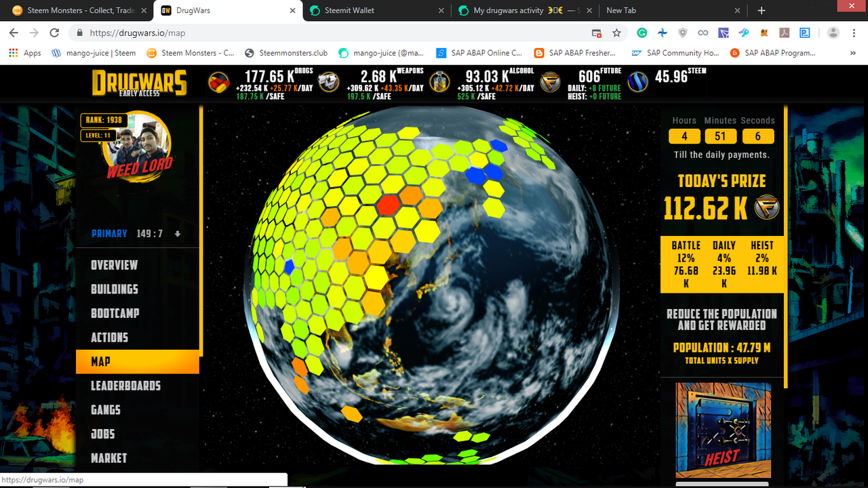Show hidden bookmarks with the chevron
The image size is (868, 488).
tap(852, 53)
